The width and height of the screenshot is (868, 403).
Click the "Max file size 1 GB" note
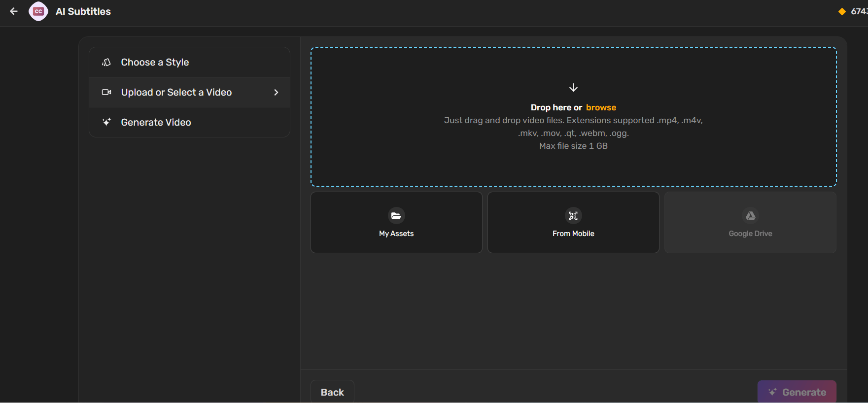573,146
